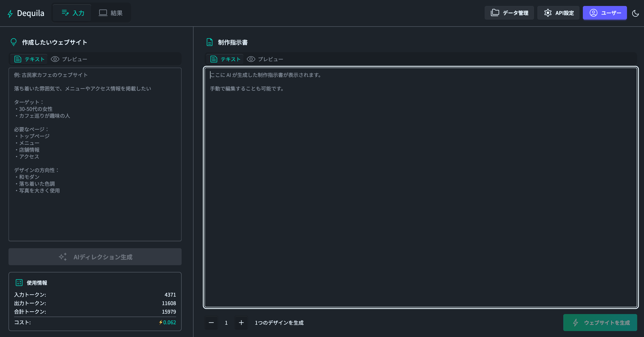Open the データ管理 folder button
The height and width of the screenshot is (337, 644).
(509, 13)
